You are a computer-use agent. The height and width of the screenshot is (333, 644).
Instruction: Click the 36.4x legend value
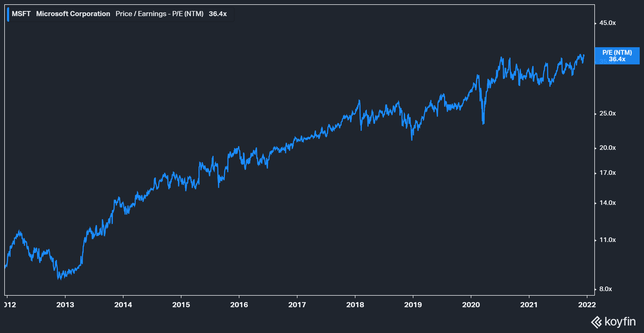(x=218, y=14)
